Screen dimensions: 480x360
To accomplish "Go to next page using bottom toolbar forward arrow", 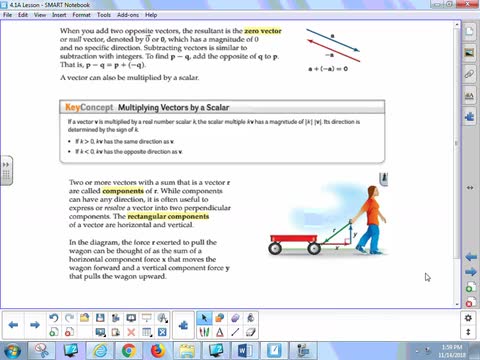I will pyautogui.click(x=35, y=325).
